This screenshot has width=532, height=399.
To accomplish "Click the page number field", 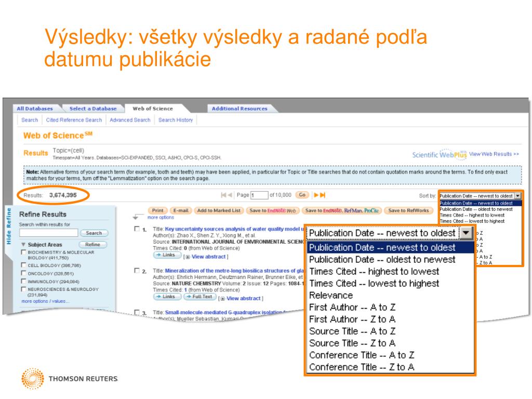I will click(x=259, y=195).
